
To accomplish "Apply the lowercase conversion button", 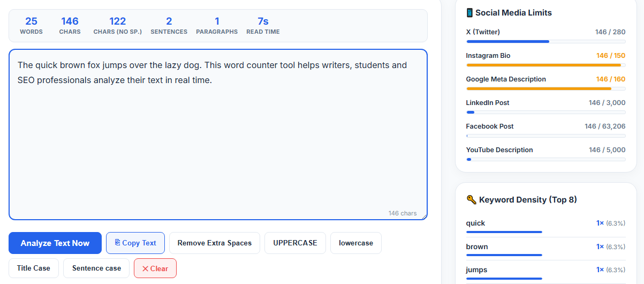I will point(356,243).
